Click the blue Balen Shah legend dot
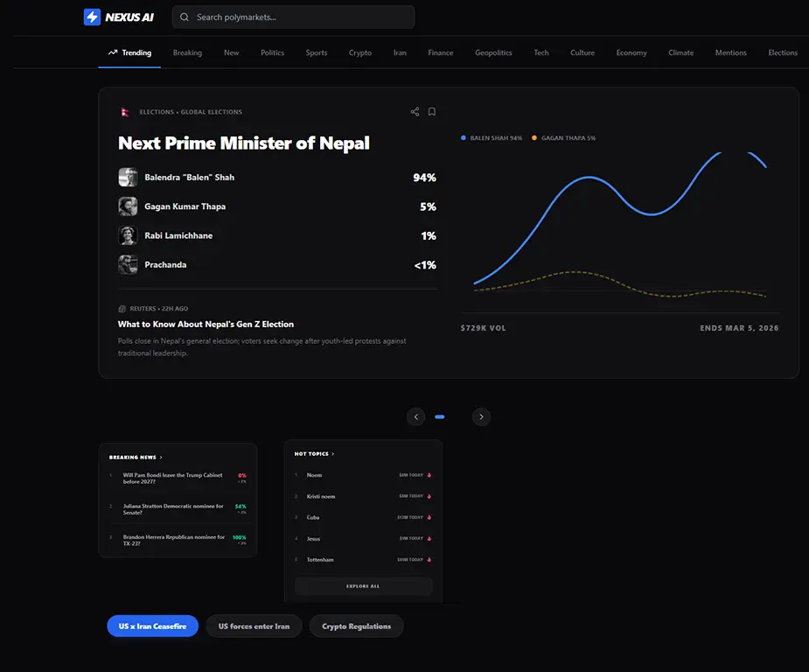 point(464,137)
